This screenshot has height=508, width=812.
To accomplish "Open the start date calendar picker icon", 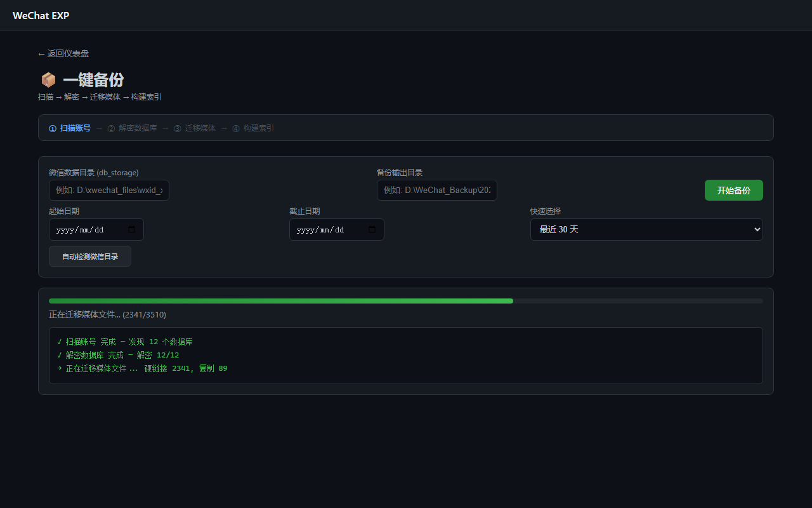I will coord(132,230).
